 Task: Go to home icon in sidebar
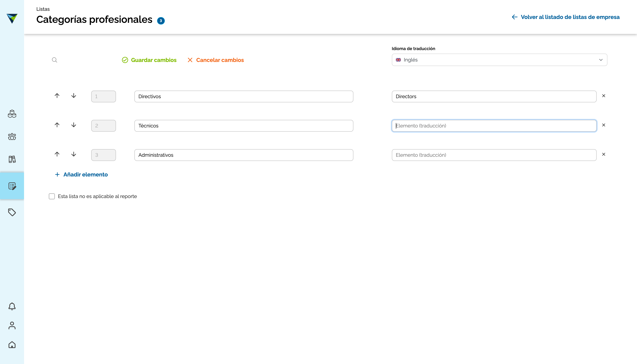pos(12,345)
